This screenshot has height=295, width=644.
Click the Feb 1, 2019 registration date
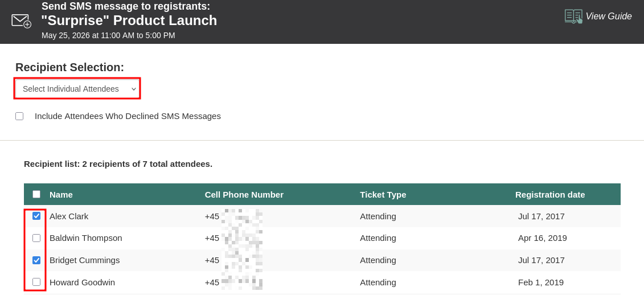pyautogui.click(x=540, y=282)
